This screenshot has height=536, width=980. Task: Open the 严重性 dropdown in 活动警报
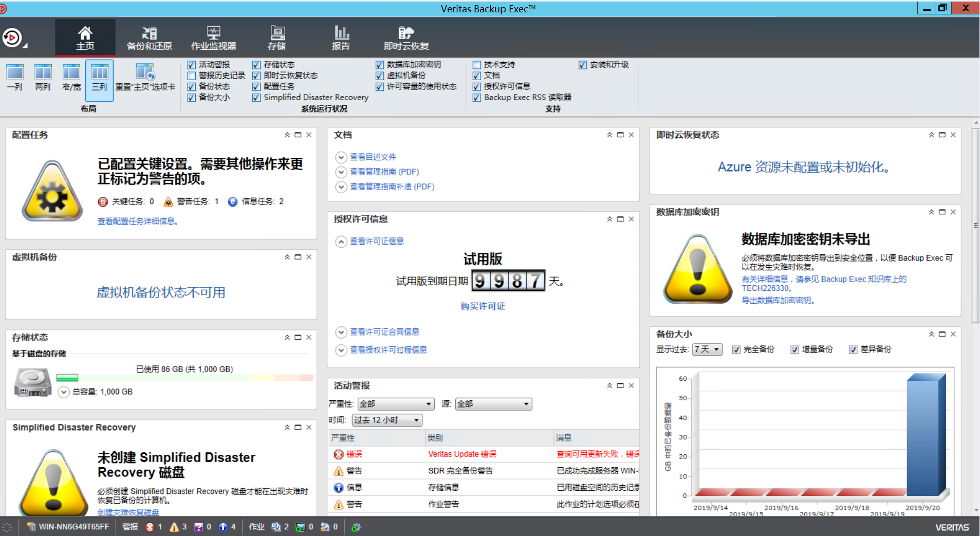(x=396, y=404)
